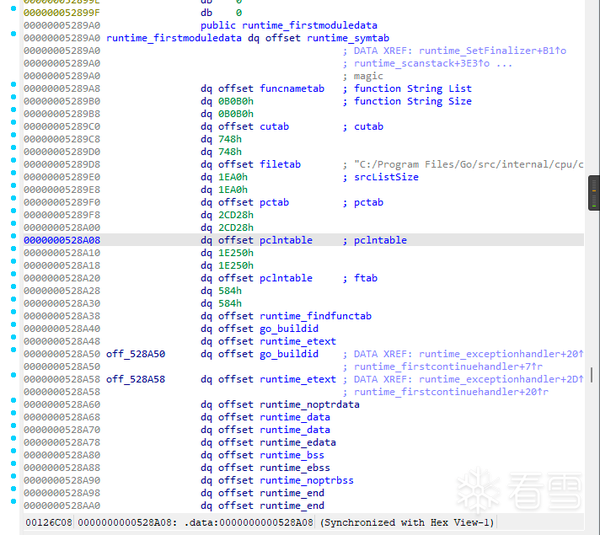
Task: Follow the funcnametab offset
Action: pos(292,88)
